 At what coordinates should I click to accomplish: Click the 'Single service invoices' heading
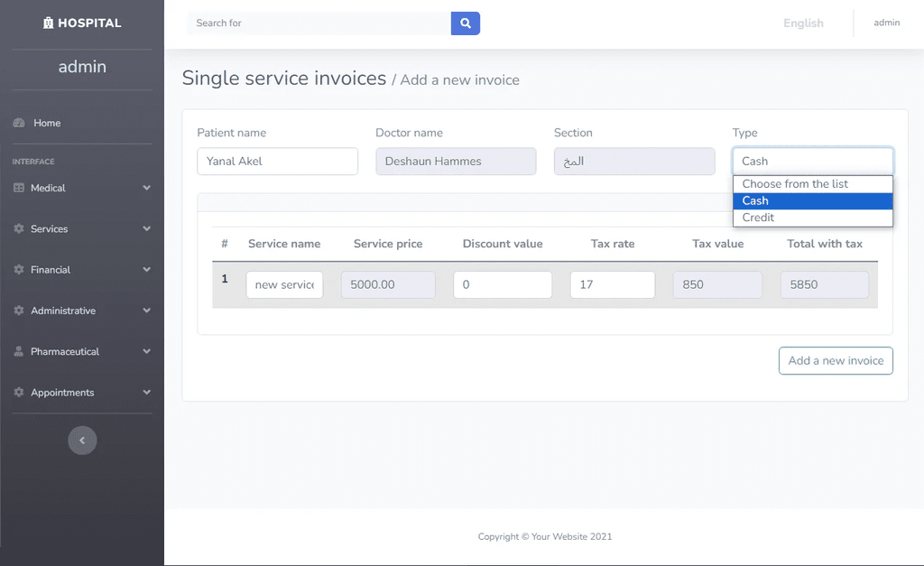pyautogui.click(x=284, y=78)
